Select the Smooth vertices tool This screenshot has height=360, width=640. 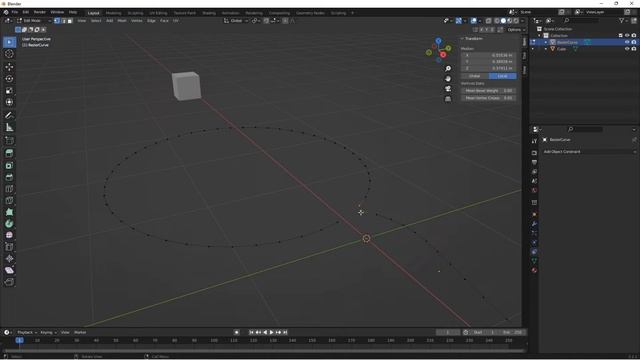(x=9, y=235)
